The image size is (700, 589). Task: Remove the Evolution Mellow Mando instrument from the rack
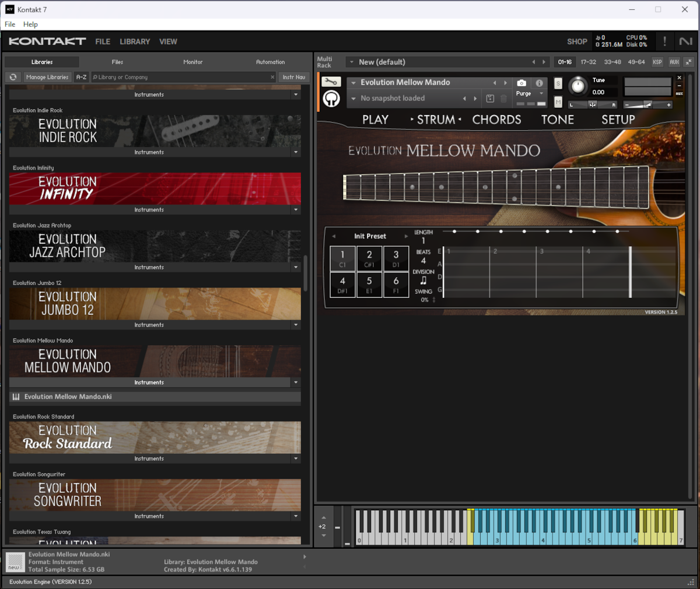click(679, 78)
